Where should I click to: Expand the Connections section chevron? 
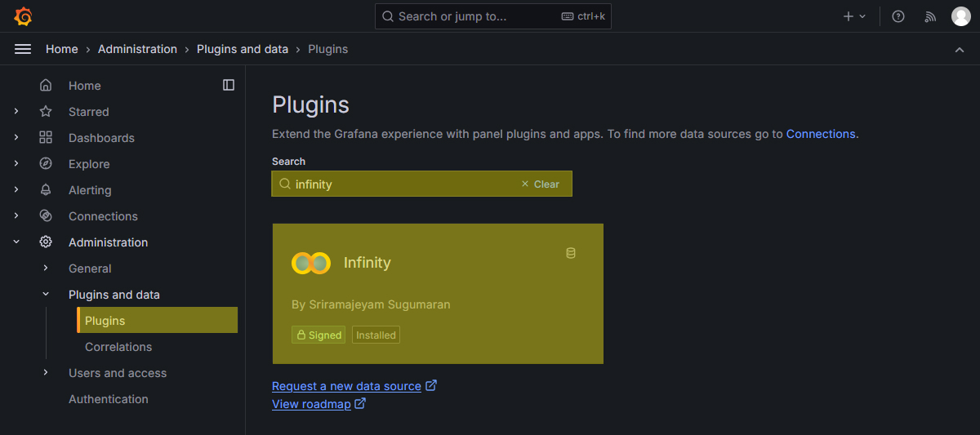(x=16, y=216)
